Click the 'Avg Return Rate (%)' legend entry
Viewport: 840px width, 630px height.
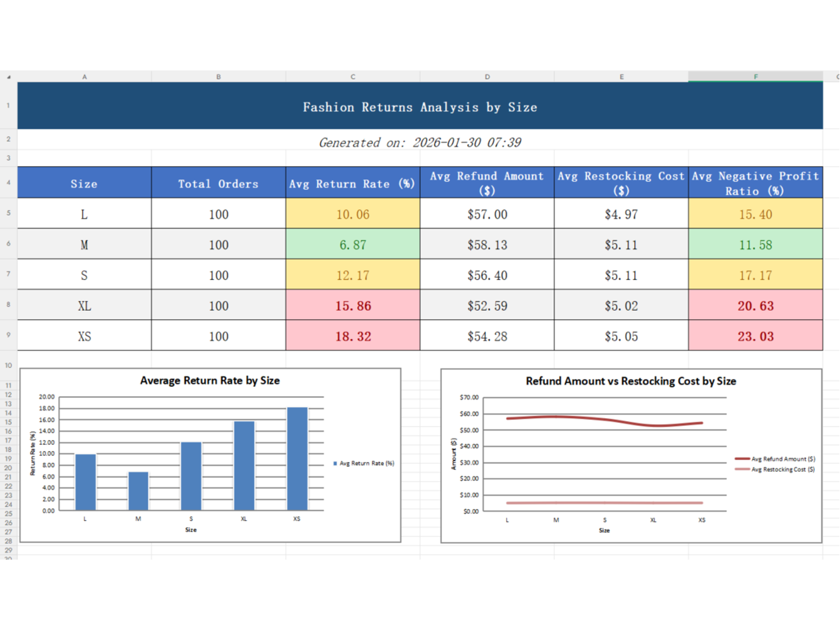[x=364, y=463]
